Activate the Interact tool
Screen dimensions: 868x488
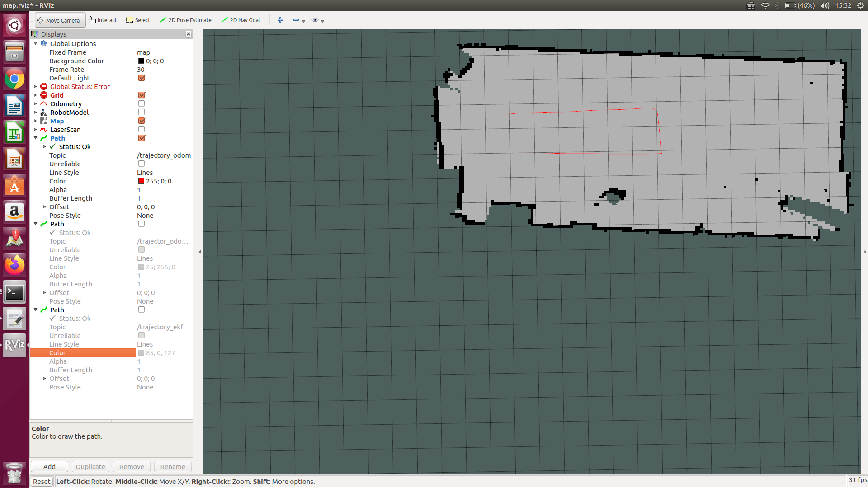point(103,20)
